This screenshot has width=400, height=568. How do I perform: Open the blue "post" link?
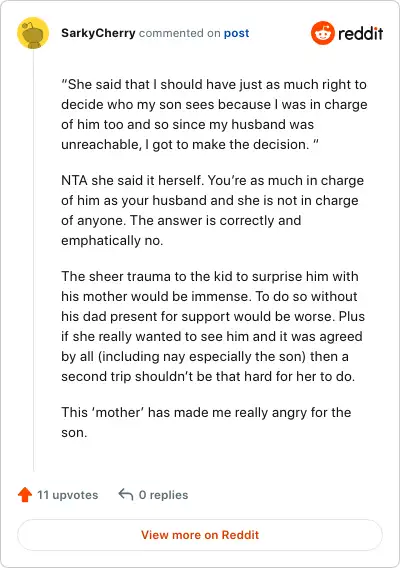coord(236,33)
